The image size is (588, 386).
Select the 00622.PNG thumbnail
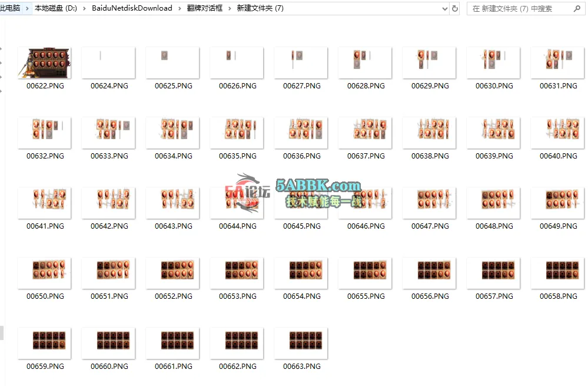pos(45,63)
